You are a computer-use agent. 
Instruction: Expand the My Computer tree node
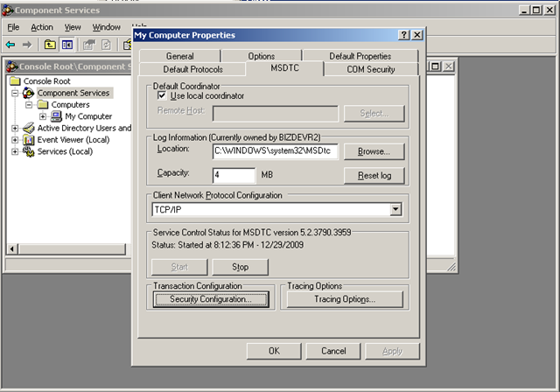pos(43,116)
